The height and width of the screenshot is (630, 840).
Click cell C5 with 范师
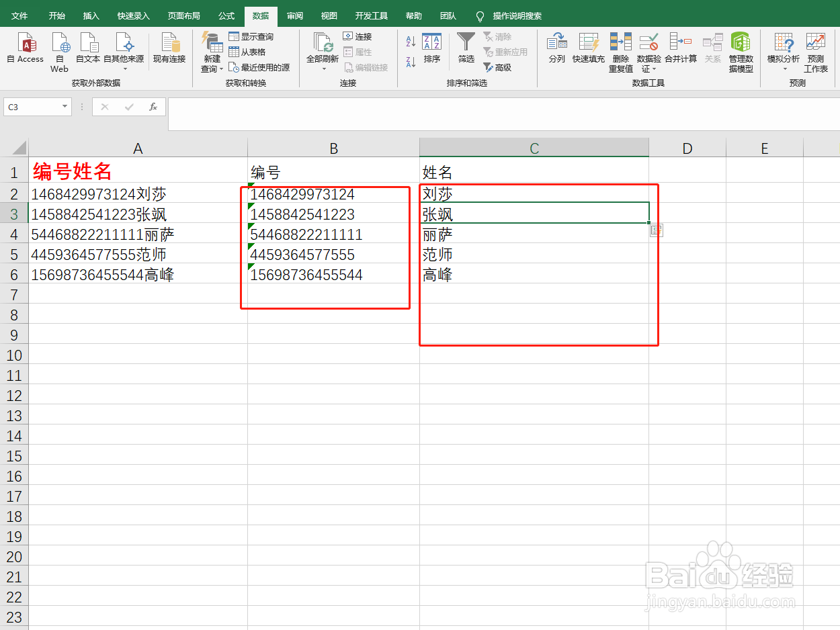pyautogui.click(x=534, y=255)
